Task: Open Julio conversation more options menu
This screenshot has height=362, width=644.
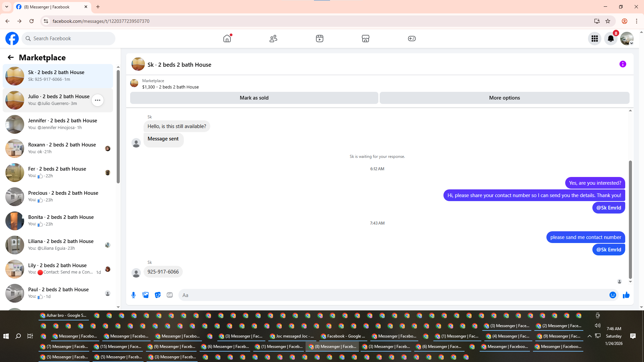Action: 98,100
